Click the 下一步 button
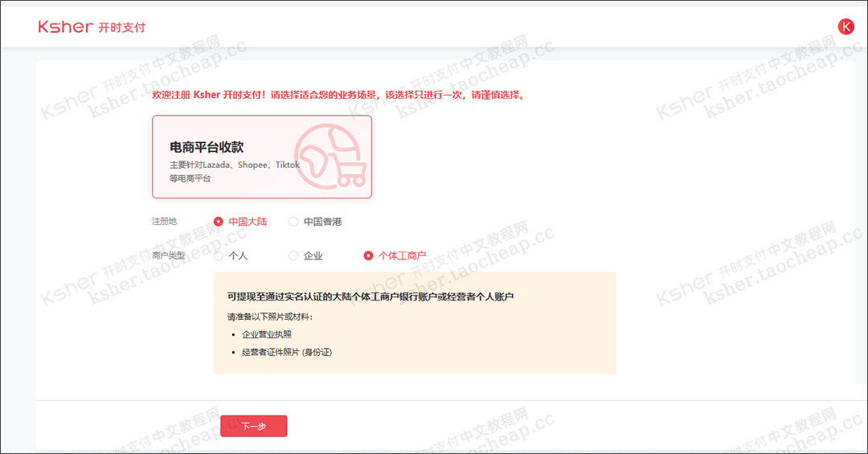Viewport: 868px width, 454px height. pyautogui.click(x=253, y=426)
